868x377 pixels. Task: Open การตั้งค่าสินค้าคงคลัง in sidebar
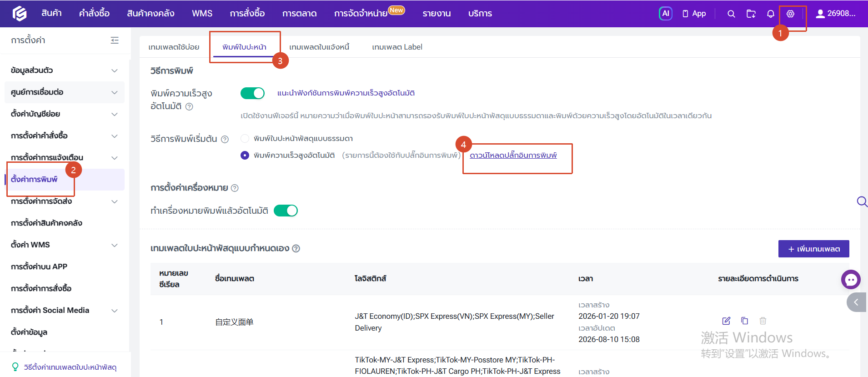[x=64, y=223]
